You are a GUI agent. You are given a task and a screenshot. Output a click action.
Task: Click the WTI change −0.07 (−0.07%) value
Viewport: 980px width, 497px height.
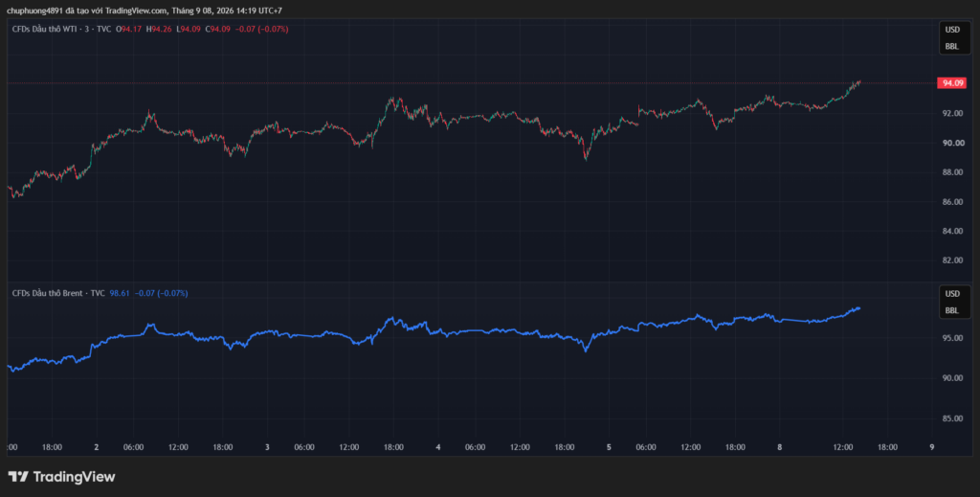pyautogui.click(x=262, y=29)
